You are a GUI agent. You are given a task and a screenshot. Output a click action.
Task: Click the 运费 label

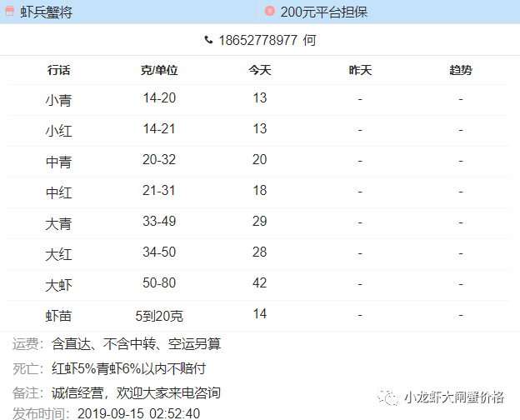pos(26,344)
